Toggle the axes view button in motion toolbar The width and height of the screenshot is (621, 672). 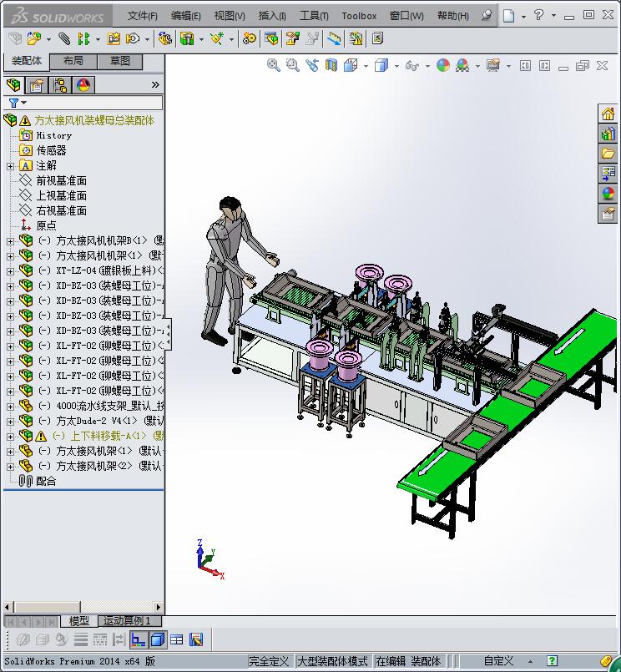[x=138, y=639]
